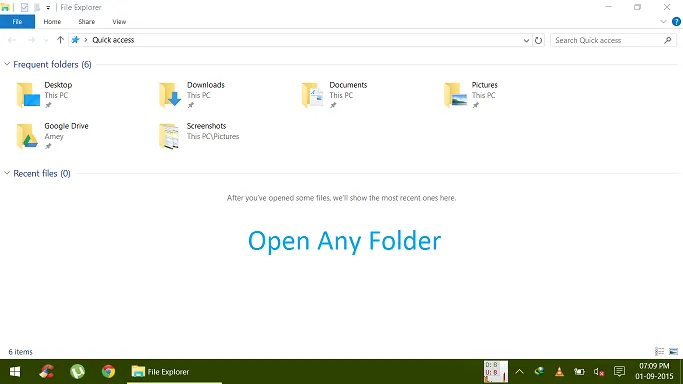Screen dimensions: 683x384
Task: Open the Windows Start menu
Action: pyautogui.click(x=15, y=372)
